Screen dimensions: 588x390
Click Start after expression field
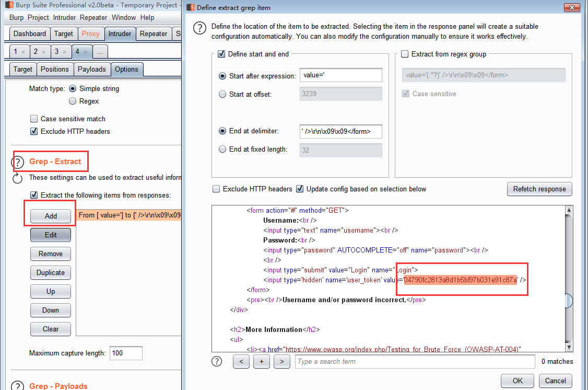[x=341, y=75]
